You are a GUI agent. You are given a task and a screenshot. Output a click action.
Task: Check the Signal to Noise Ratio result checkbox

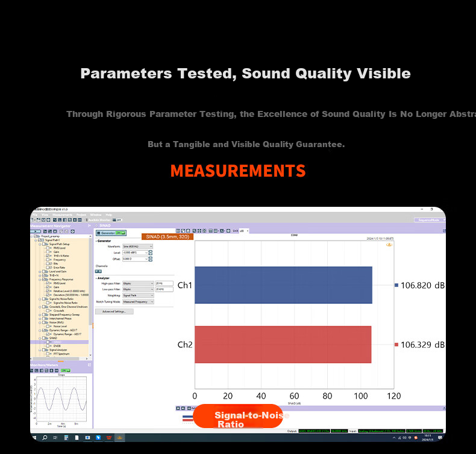pos(48,303)
